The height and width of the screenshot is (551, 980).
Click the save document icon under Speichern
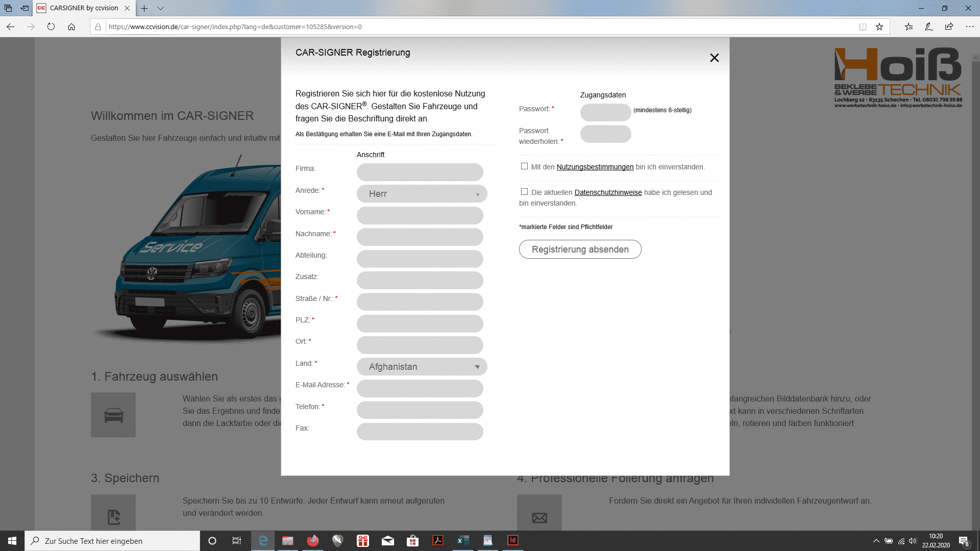point(113,513)
